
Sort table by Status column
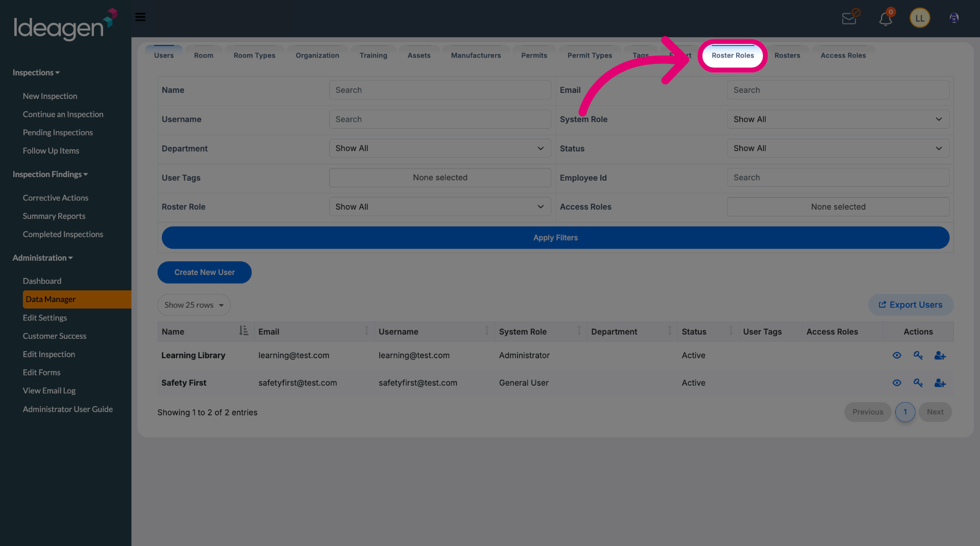[731, 331]
